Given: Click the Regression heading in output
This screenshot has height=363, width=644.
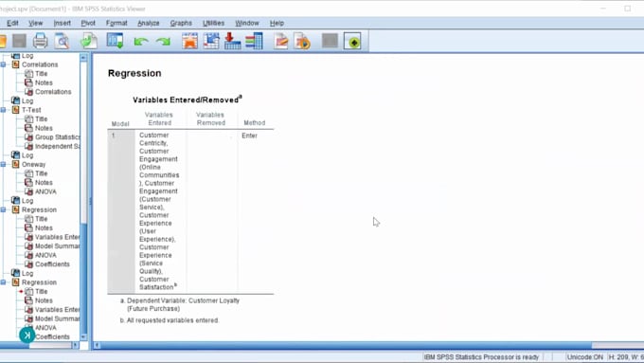Looking at the screenshot, I should tap(134, 73).
